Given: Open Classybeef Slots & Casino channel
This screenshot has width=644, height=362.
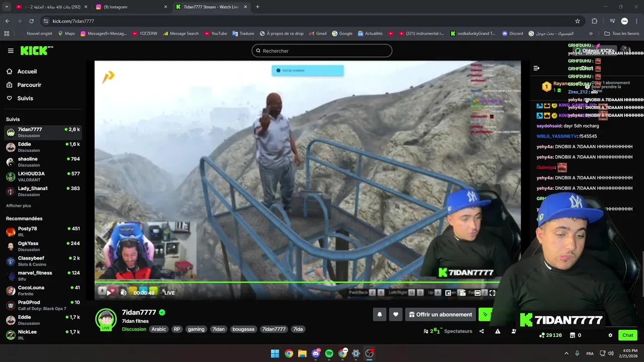Looking at the screenshot, I should point(43,261).
